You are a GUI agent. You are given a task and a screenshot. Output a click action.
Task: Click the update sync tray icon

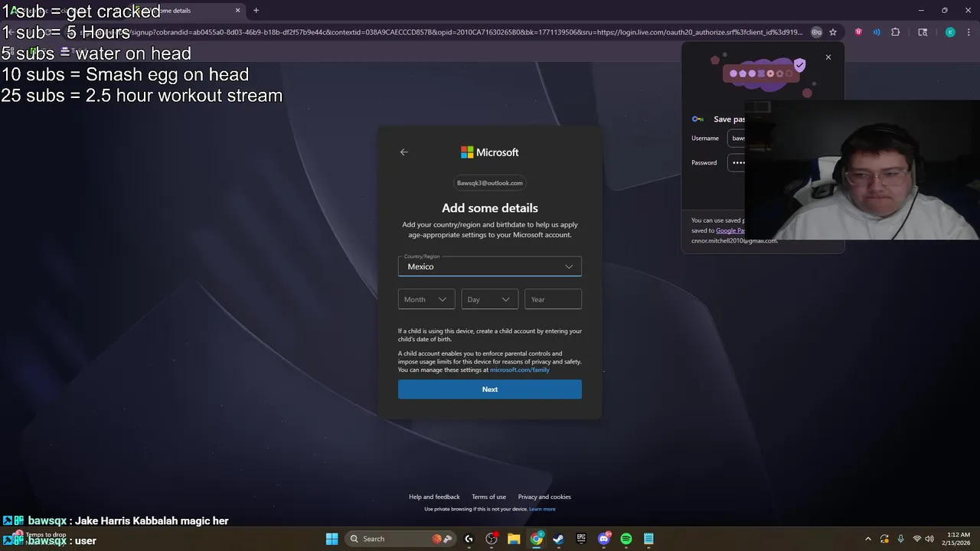(x=884, y=539)
